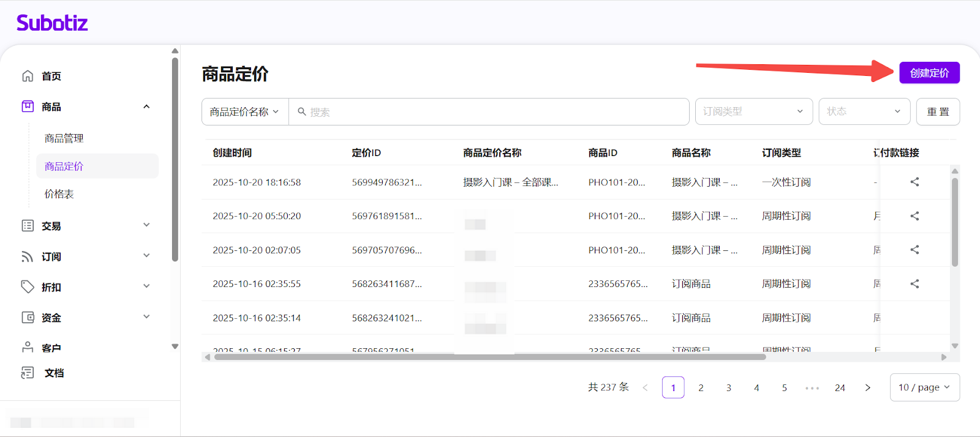
Task: Click the subscription feed icon
Action: (28, 256)
